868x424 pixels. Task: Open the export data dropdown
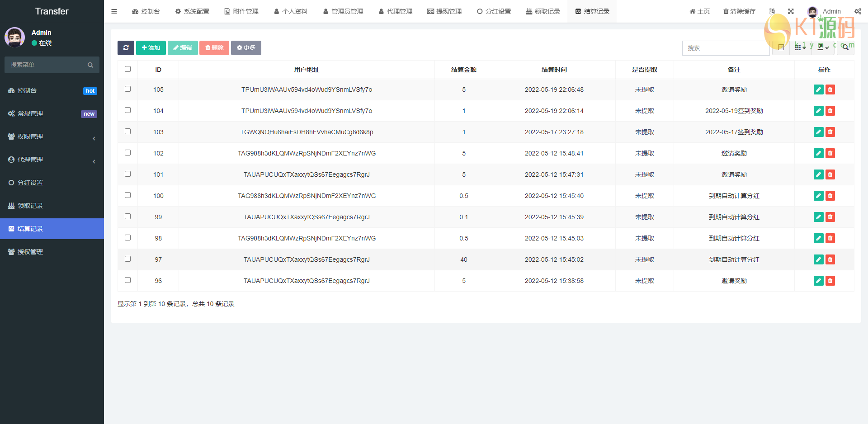[x=823, y=48]
